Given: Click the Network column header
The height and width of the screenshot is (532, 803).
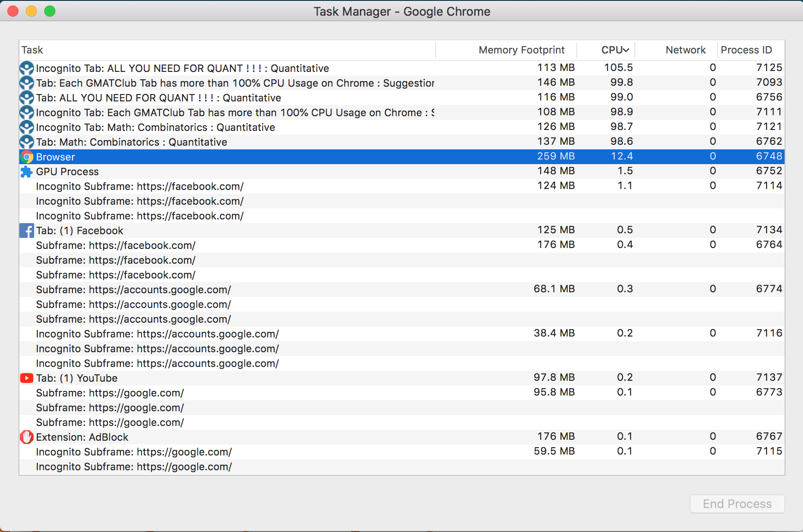Looking at the screenshot, I should [685, 49].
